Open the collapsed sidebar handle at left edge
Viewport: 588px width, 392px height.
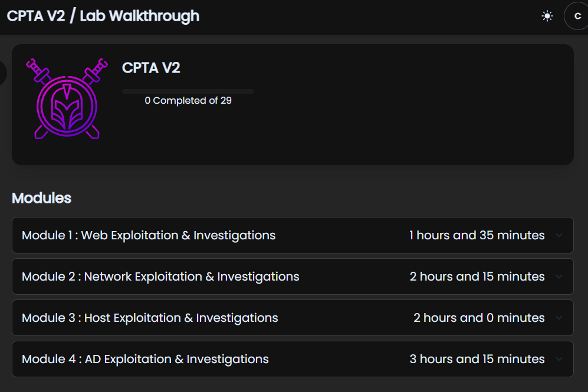click(x=2, y=73)
